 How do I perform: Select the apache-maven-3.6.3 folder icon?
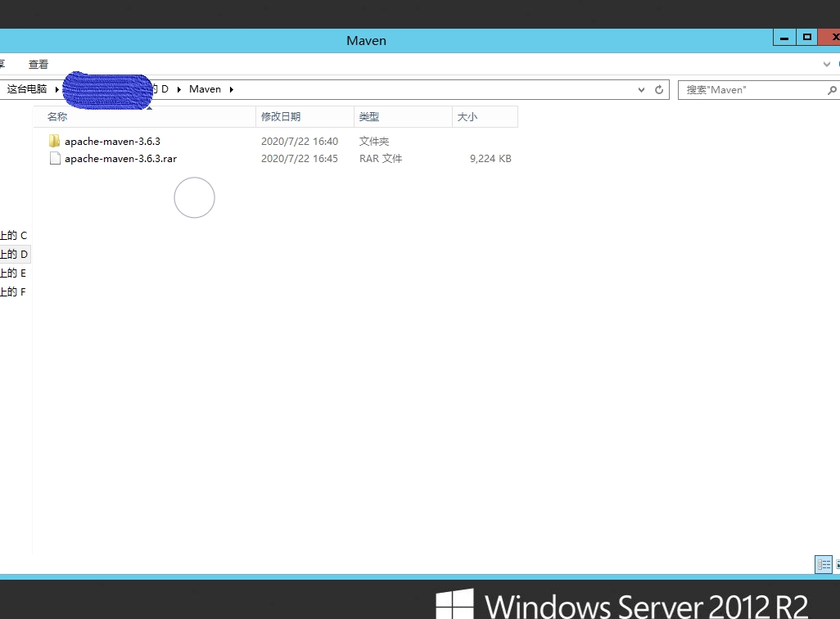[55, 142]
